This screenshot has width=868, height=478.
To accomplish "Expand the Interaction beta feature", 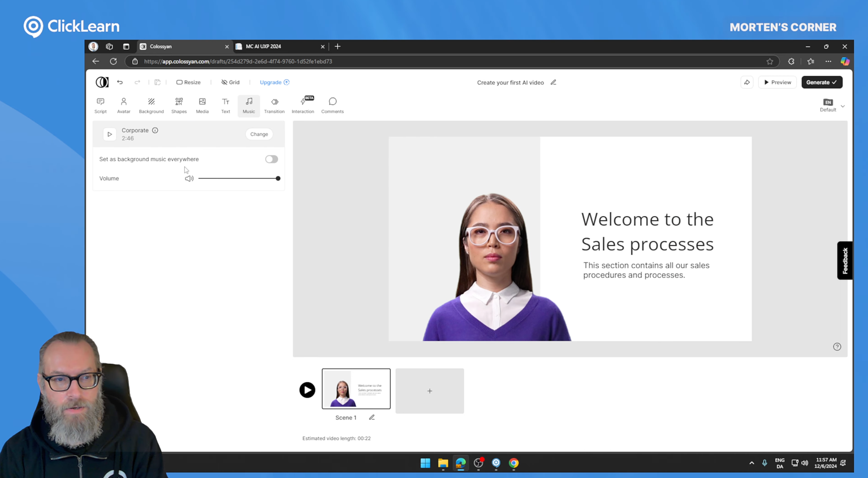I will (x=303, y=105).
